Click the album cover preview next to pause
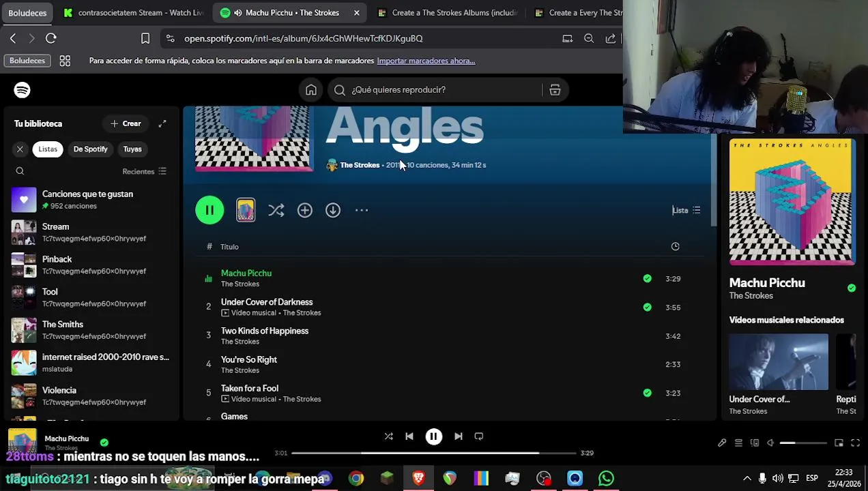868x491 pixels. point(246,210)
